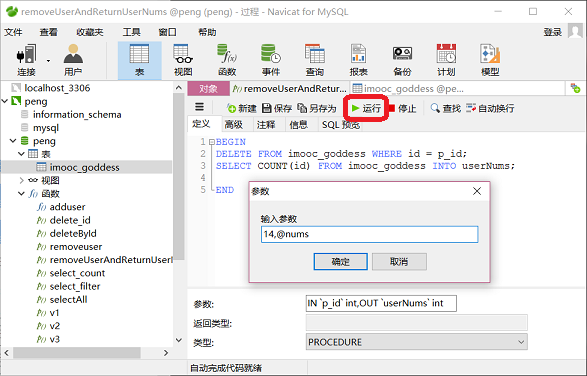Switch to the imooc_goddess @pe... tab

[x=409, y=89]
